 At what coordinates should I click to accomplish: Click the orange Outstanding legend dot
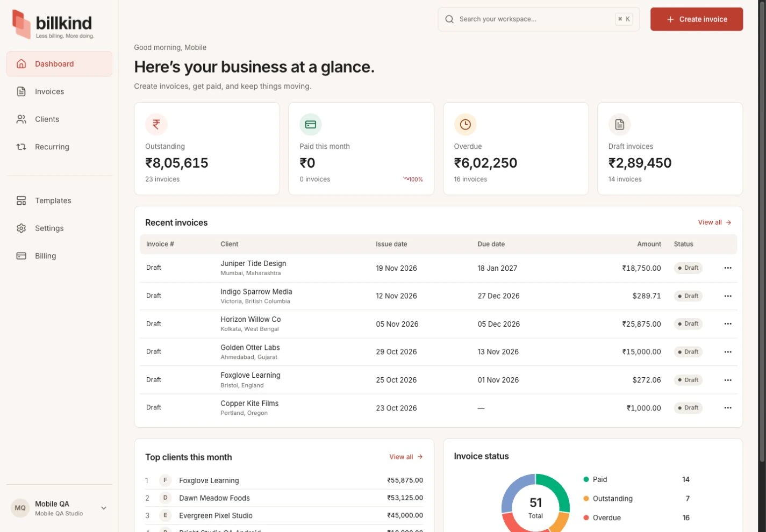pos(586,499)
